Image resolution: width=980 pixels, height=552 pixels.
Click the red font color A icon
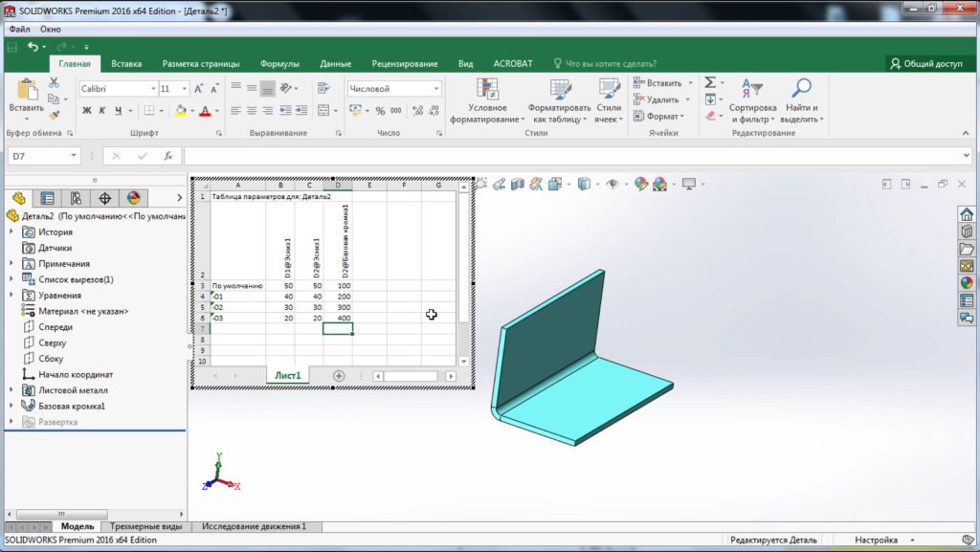click(x=205, y=111)
